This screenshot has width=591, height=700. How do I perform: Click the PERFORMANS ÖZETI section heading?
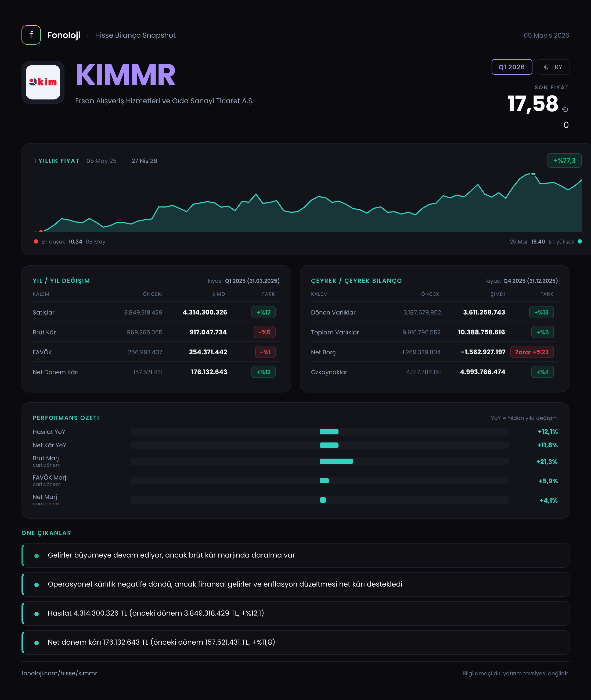66,418
